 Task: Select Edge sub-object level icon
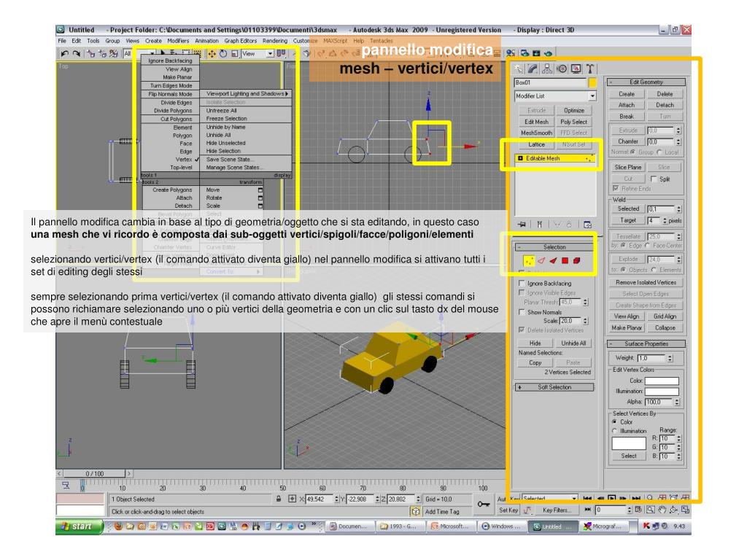click(541, 260)
